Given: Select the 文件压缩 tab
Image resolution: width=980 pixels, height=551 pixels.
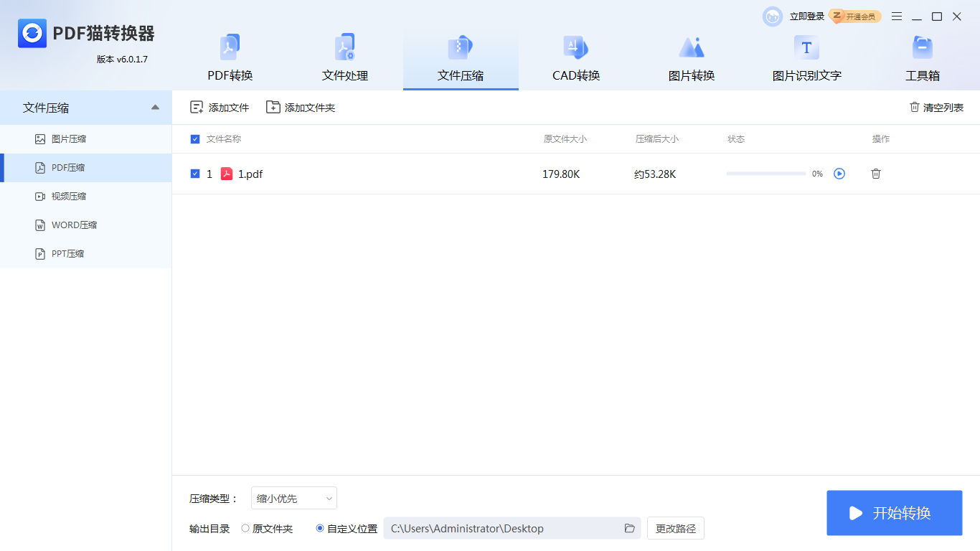Looking at the screenshot, I should point(461,60).
